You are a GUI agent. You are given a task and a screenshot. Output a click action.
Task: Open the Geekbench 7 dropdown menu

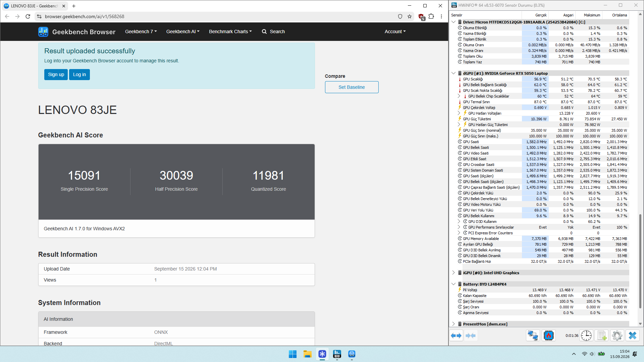pos(141,32)
